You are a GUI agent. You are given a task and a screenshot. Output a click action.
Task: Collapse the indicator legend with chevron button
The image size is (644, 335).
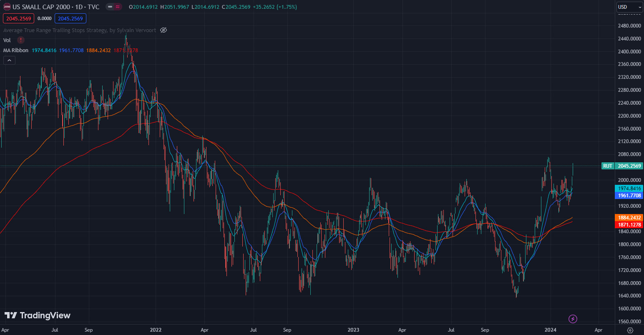9,60
